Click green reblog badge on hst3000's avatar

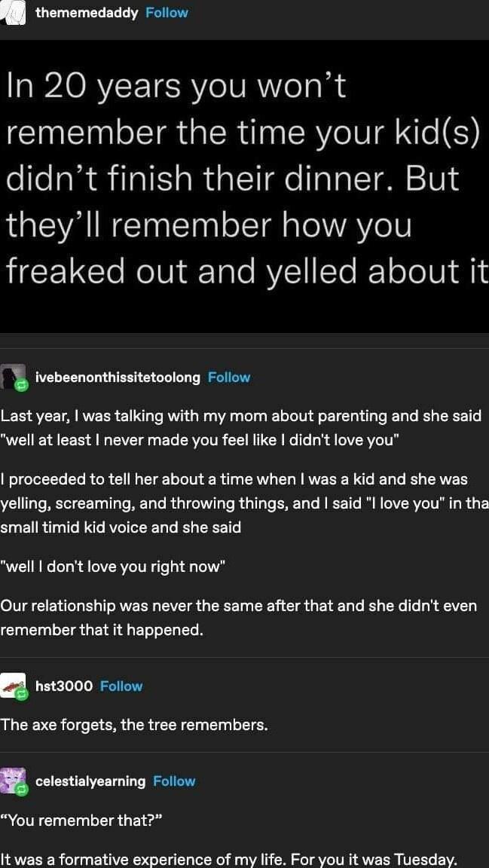[23, 695]
